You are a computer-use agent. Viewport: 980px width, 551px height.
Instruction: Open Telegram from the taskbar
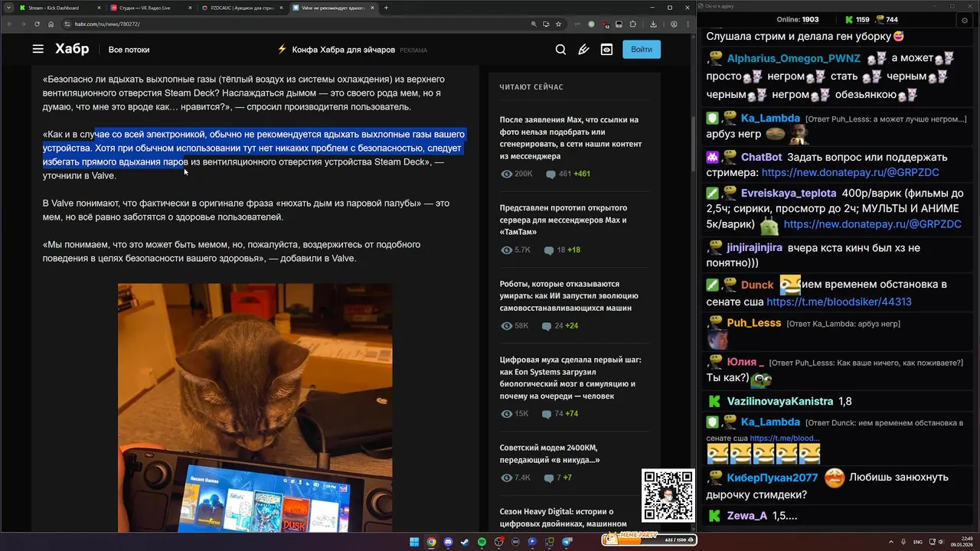567,542
